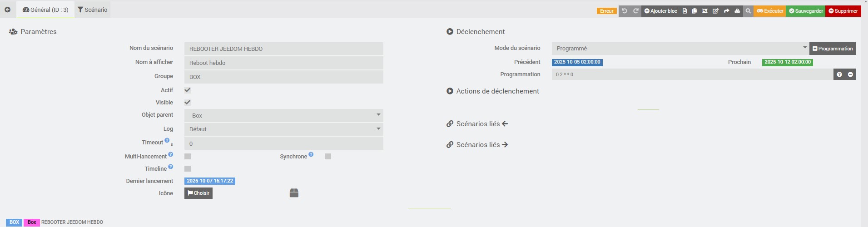Click the Choisir icon button
868x227 pixels.
(x=198, y=193)
